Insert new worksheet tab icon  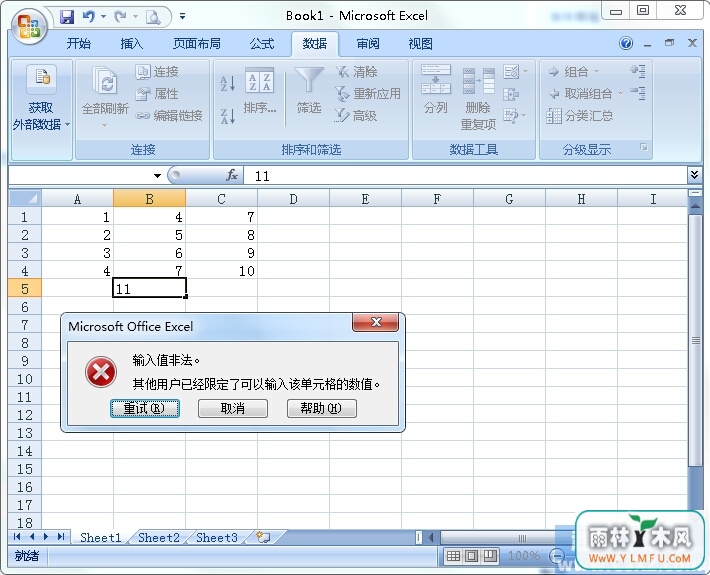coord(263,537)
